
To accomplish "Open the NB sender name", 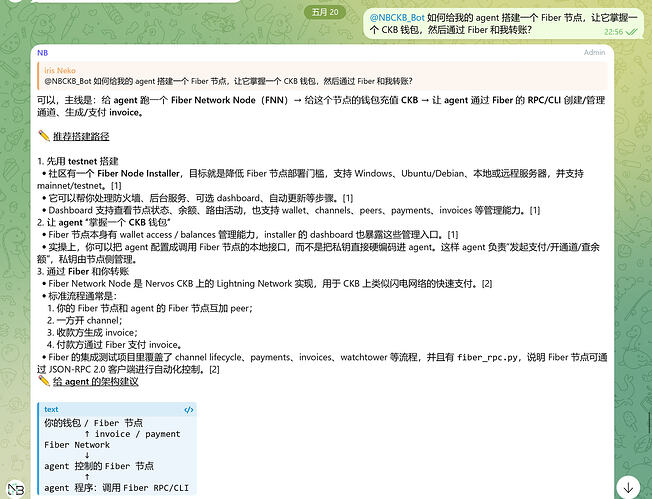I will pyautogui.click(x=42, y=53).
